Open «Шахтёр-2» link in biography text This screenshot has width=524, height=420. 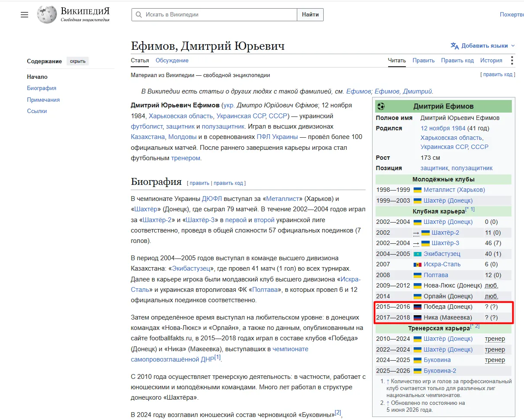click(x=157, y=220)
